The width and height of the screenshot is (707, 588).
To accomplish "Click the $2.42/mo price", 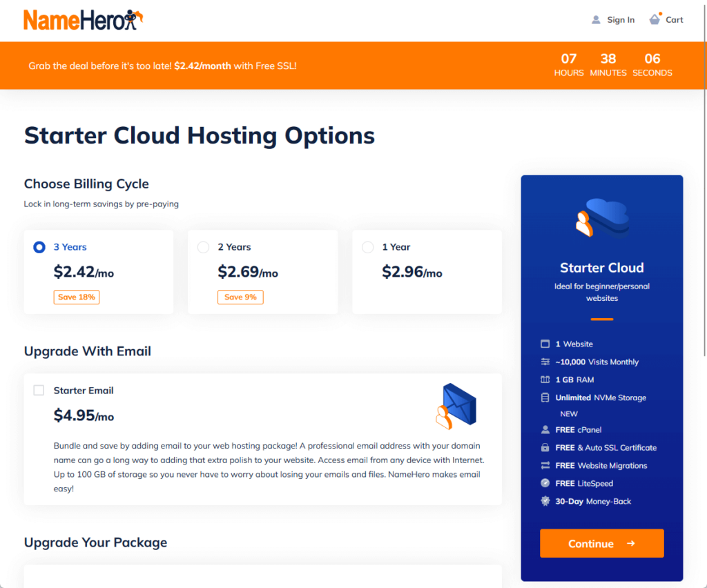I will coord(84,272).
